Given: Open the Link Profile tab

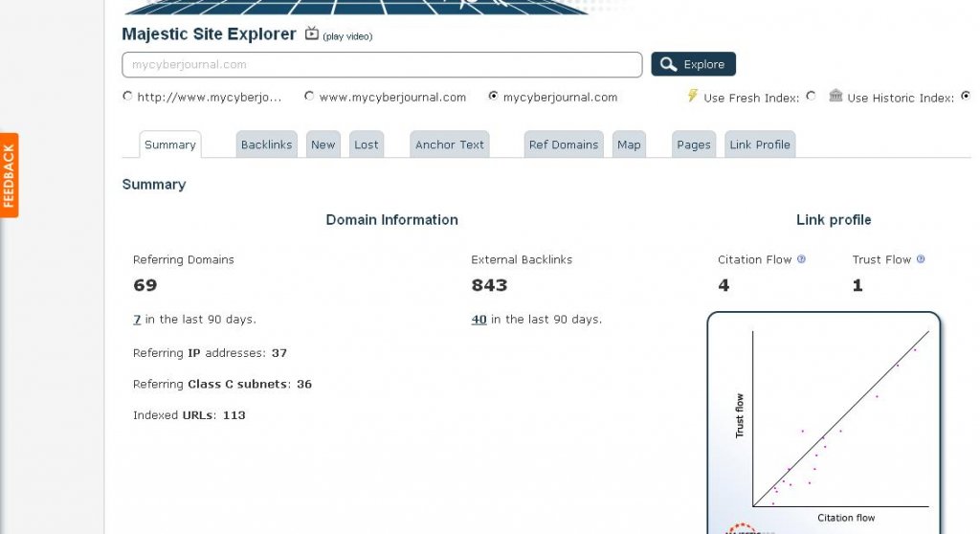Looking at the screenshot, I should [x=760, y=145].
